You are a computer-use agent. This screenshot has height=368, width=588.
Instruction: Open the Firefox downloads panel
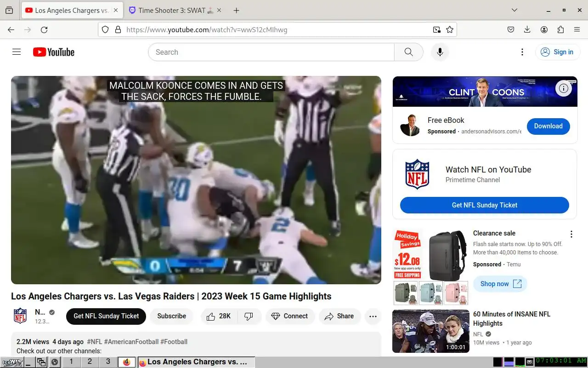point(527,29)
